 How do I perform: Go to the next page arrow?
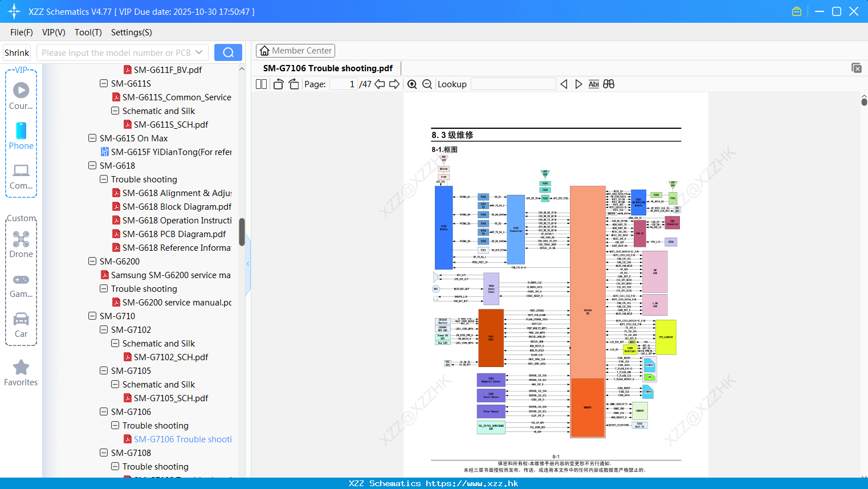pyautogui.click(x=394, y=84)
